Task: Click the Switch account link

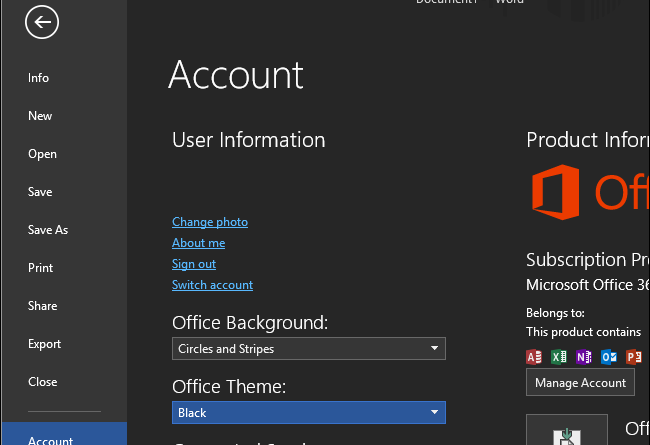Action: click(212, 285)
